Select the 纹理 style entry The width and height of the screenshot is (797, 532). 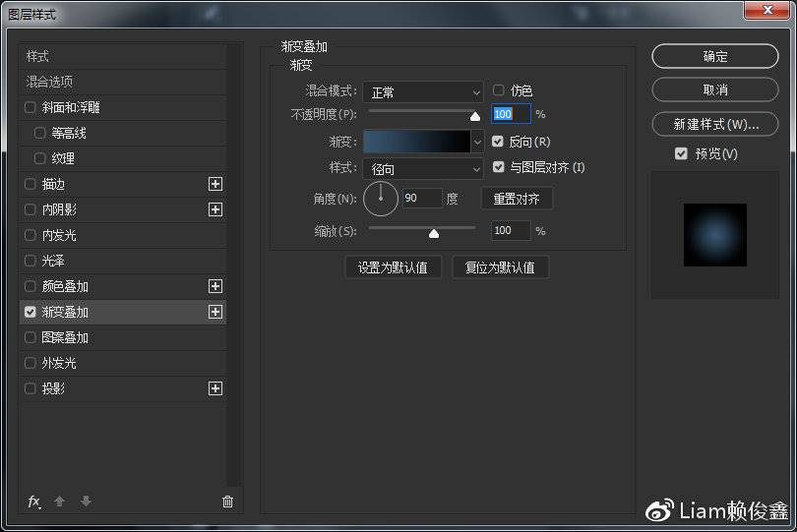(x=122, y=158)
